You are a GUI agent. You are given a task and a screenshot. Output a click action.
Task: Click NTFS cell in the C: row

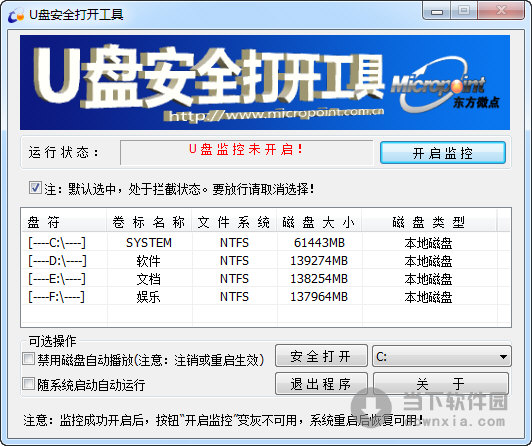point(234,243)
